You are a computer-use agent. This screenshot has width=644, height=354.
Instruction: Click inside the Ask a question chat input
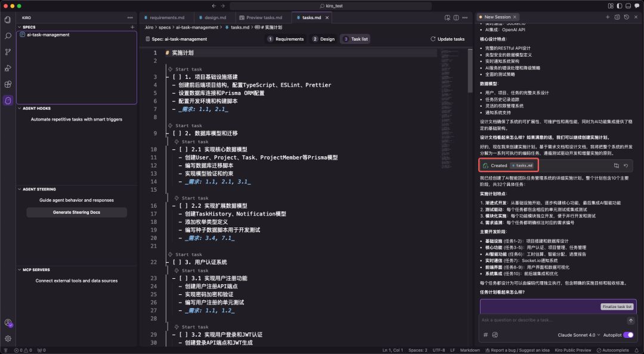coord(537,320)
